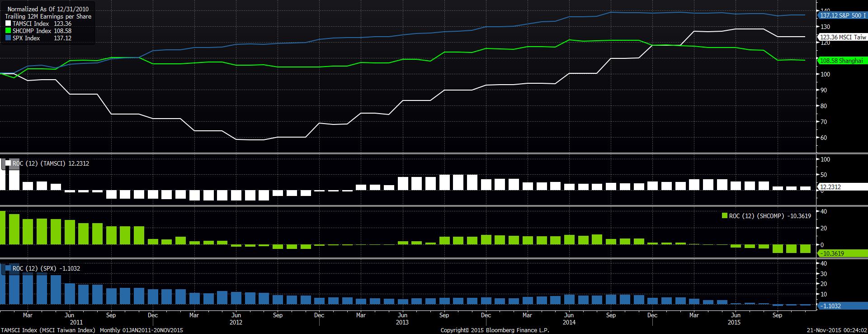Click white square beside ROC (12) (TAMSCI)
Viewport: 868px width, 334px height.
pyautogui.click(x=8, y=163)
